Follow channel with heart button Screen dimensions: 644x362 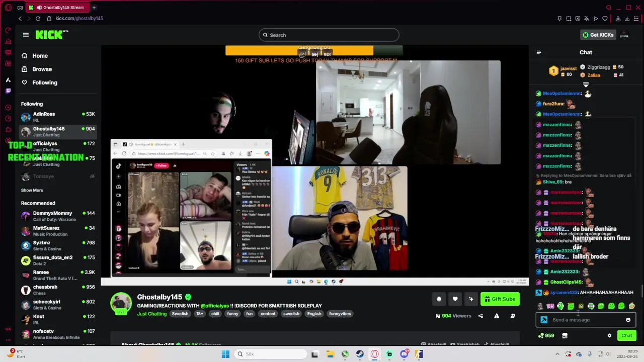(x=455, y=299)
